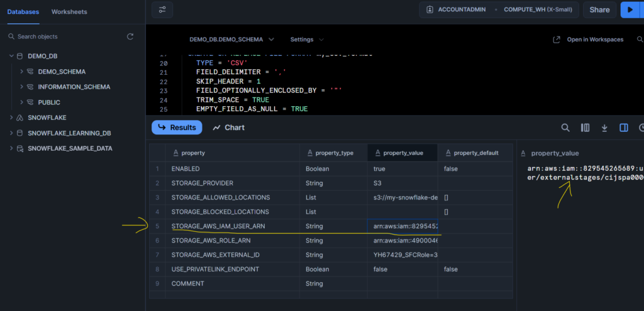Toggle the details side panel icon
This screenshot has height=311, width=644.
[x=623, y=128]
